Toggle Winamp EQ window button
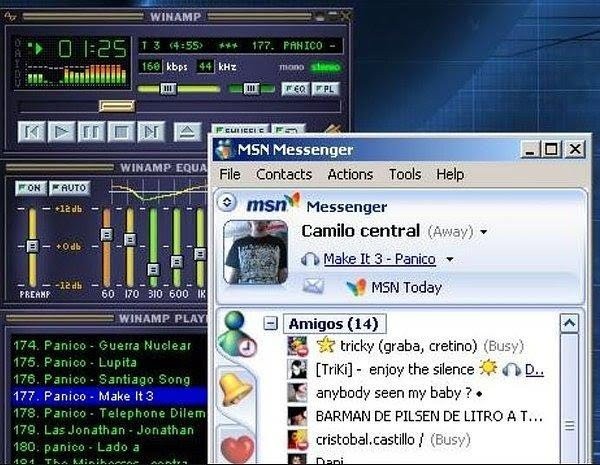 pos(295,89)
